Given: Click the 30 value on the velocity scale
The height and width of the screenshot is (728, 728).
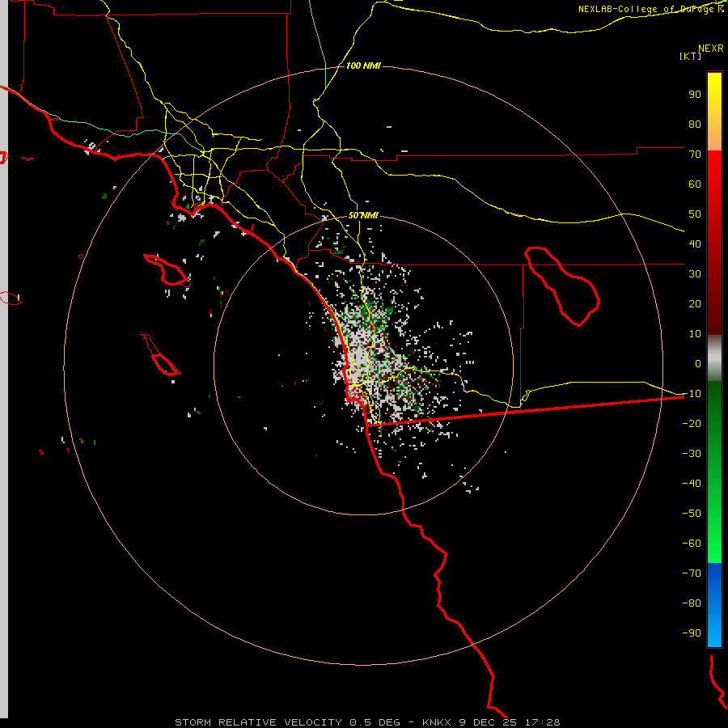Looking at the screenshot, I should point(695,274).
